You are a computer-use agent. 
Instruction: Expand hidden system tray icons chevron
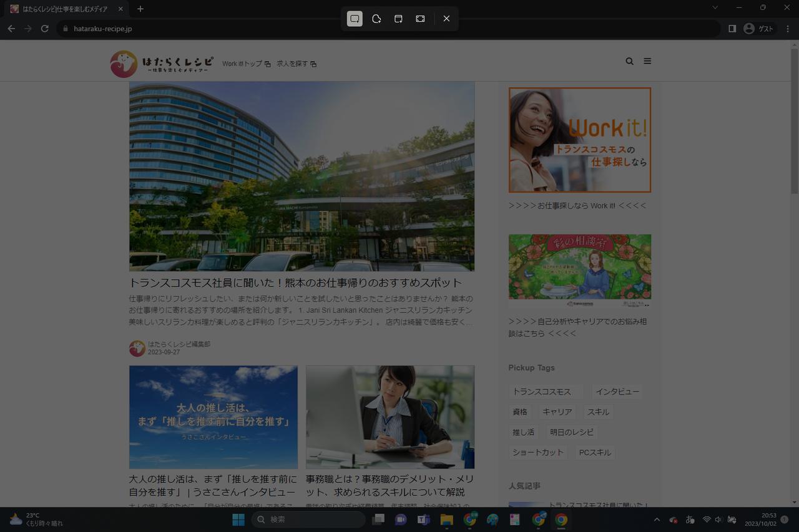click(657, 520)
